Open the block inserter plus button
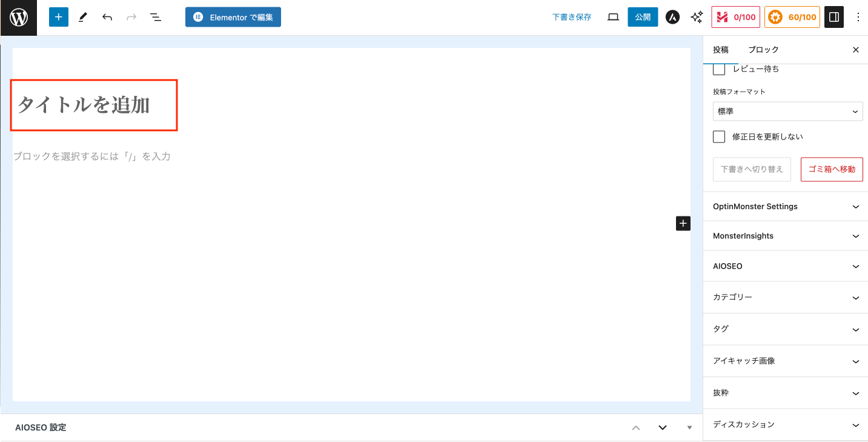The height and width of the screenshot is (442, 868). point(59,18)
